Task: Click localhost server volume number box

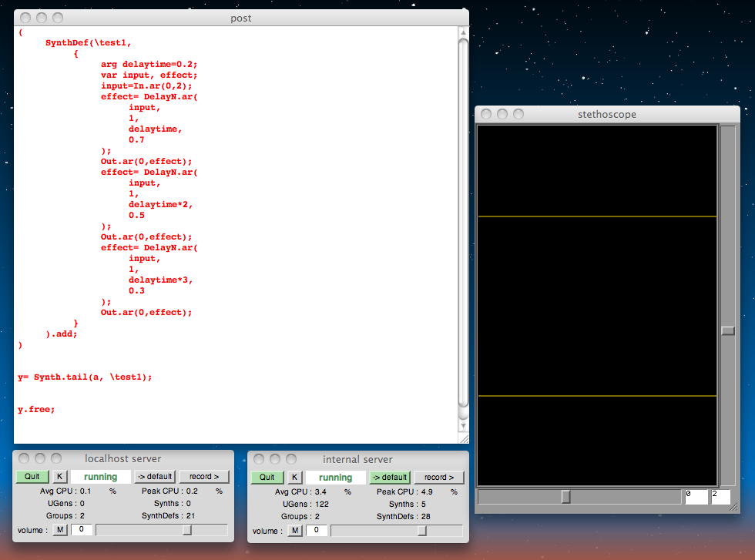Action: (81, 530)
